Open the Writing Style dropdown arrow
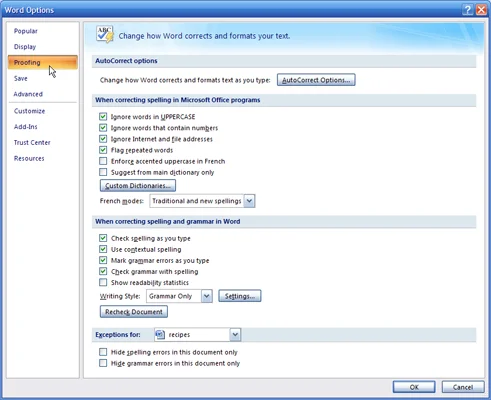This screenshot has height=400, width=491. (207, 296)
